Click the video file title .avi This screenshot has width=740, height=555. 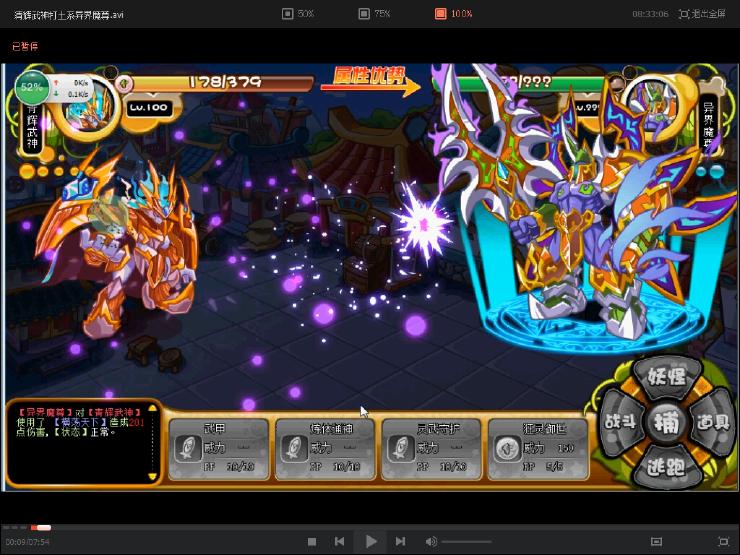[69, 15]
